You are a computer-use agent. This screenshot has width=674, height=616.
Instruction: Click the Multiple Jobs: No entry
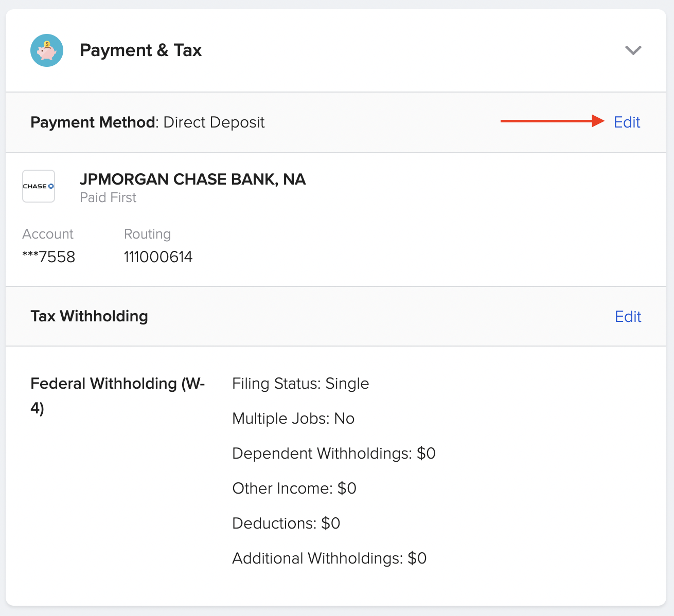point(293,419)
